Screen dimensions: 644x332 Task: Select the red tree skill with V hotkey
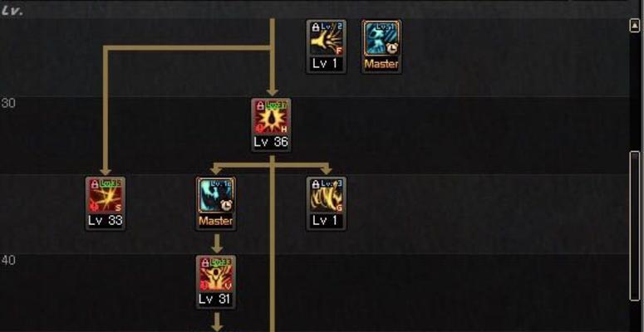(x=216, y=274)
